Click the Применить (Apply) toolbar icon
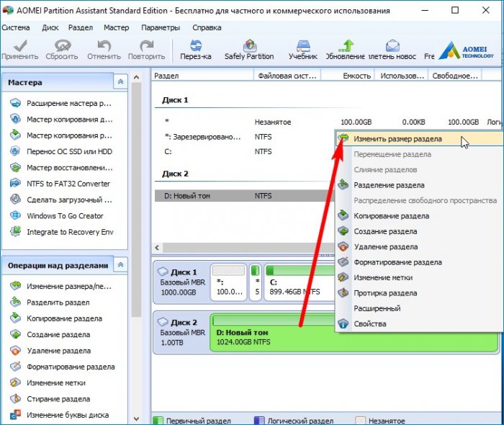This screenshot has height=425, width=504. point(20,50)
